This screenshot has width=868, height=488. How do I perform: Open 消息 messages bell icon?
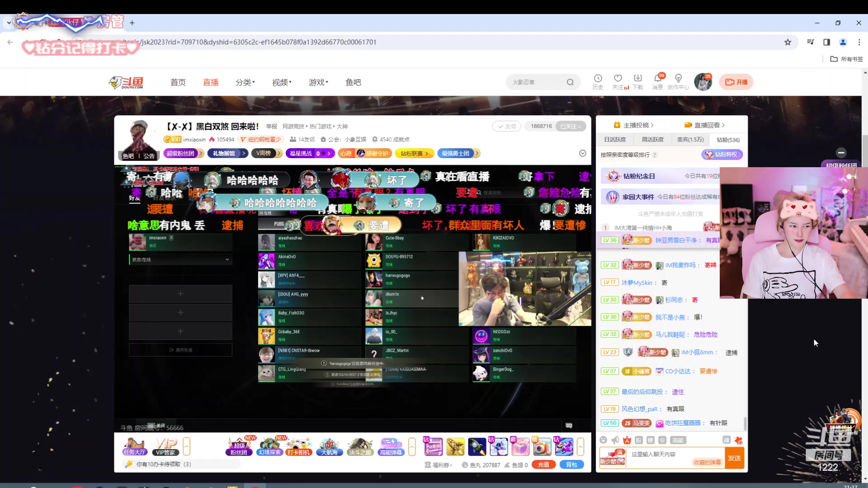tap(658, 81)
